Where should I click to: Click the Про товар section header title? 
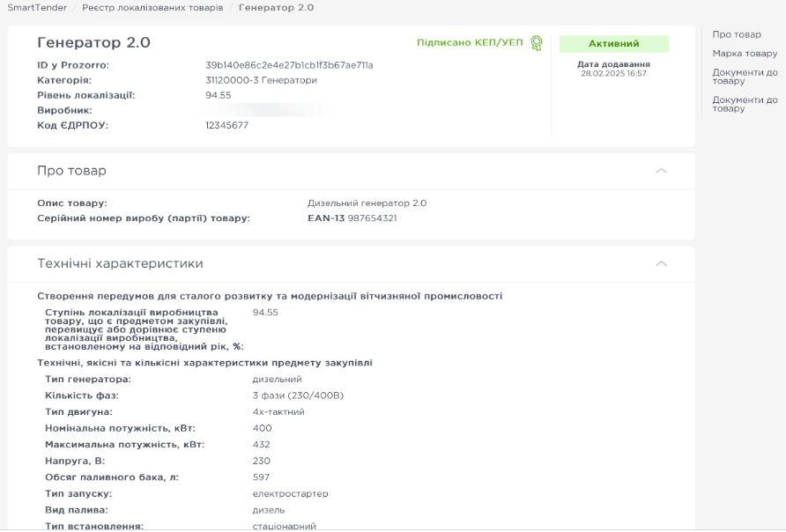71,170
